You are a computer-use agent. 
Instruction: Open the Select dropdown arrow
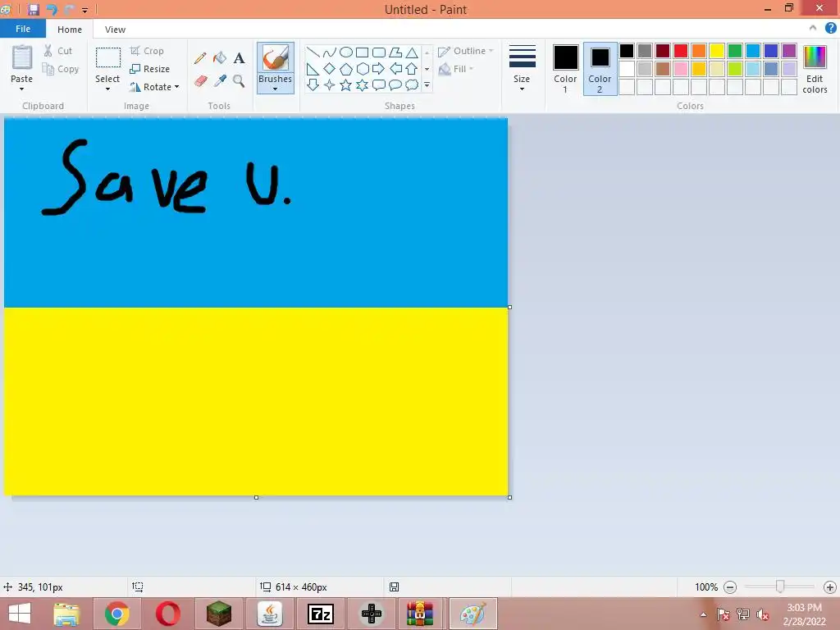(107, 89)
